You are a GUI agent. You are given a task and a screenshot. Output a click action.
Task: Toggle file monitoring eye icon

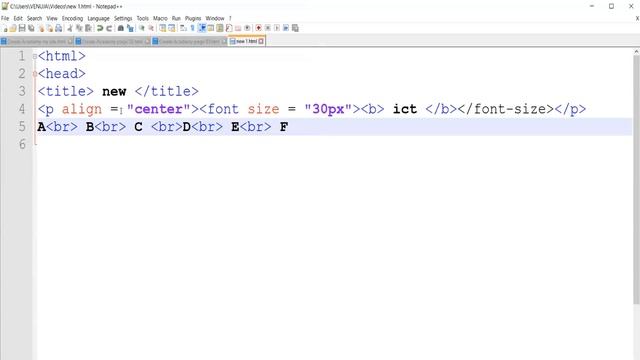click(x=247, y=28)
